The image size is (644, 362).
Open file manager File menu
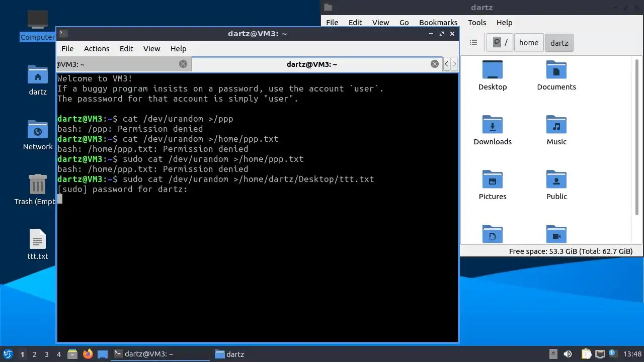(332, 23)
